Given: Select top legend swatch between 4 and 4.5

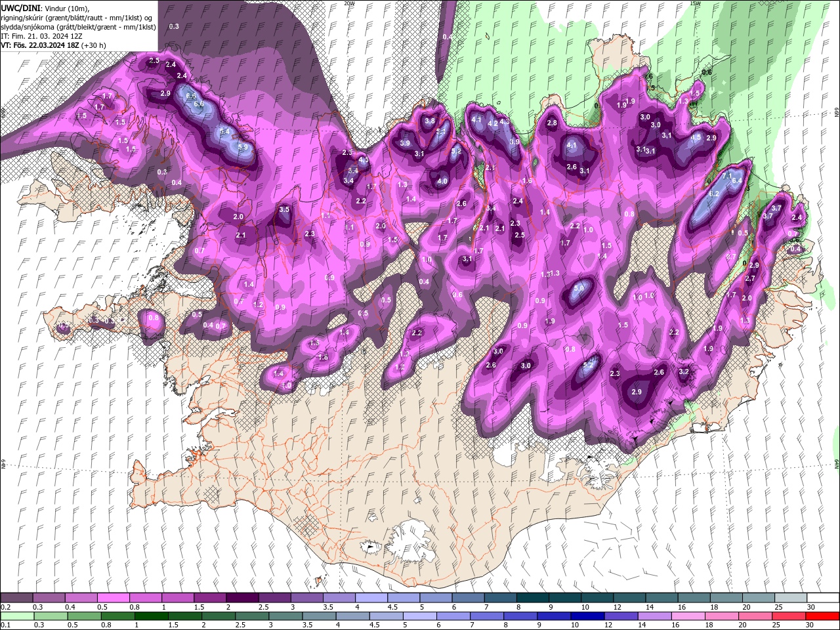Looking at the screenshot, I should [x=371, y=598].
